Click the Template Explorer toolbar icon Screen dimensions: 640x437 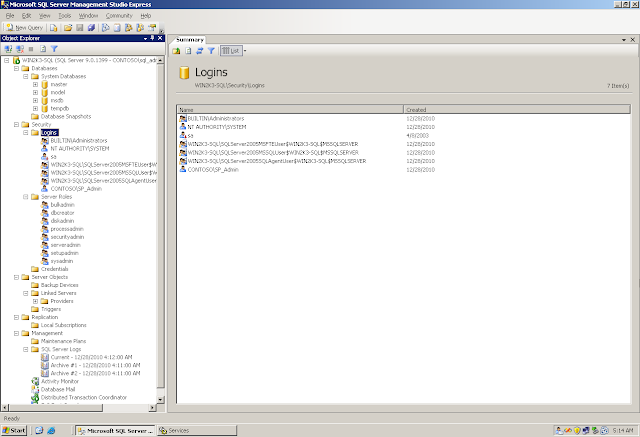[x=140, y=28]
